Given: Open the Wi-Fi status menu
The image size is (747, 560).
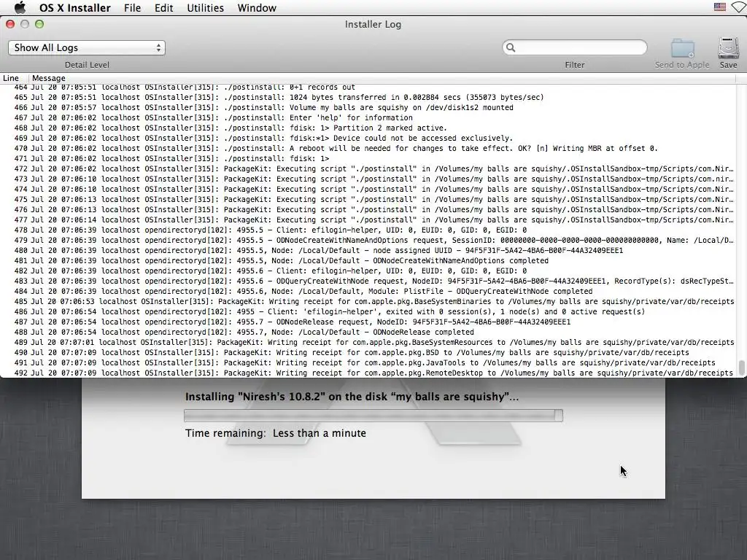Looking at the screenshot, I should click(x=740, y=7).
